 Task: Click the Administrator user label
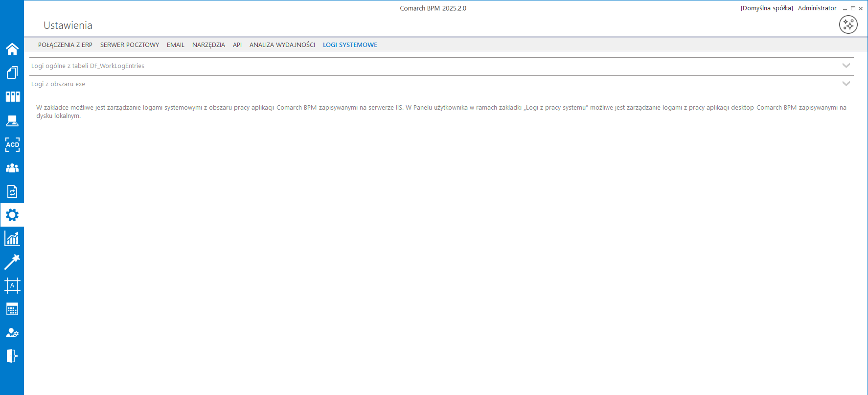[x=817, y=8]
